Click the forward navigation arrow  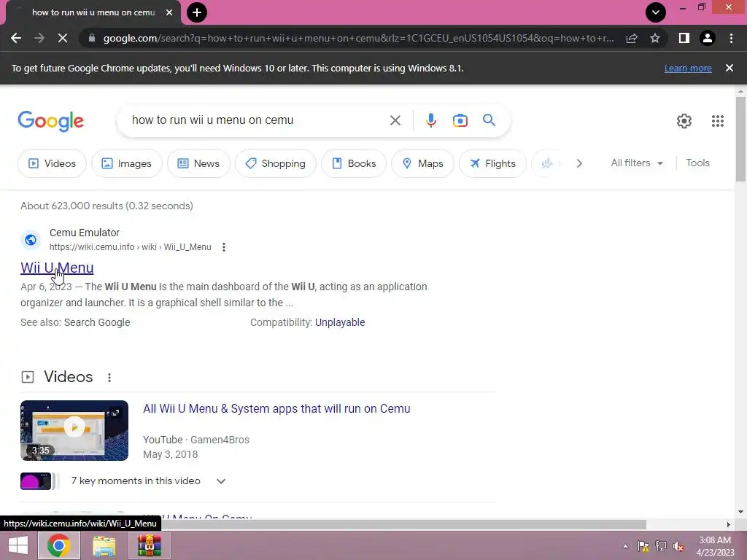coord(39,38)
